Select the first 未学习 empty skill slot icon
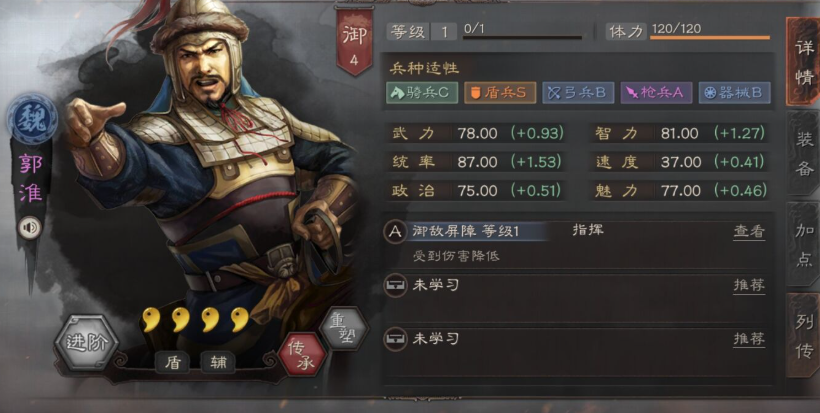The width and height of the screenshot is (820, 413). coord(395,286)
